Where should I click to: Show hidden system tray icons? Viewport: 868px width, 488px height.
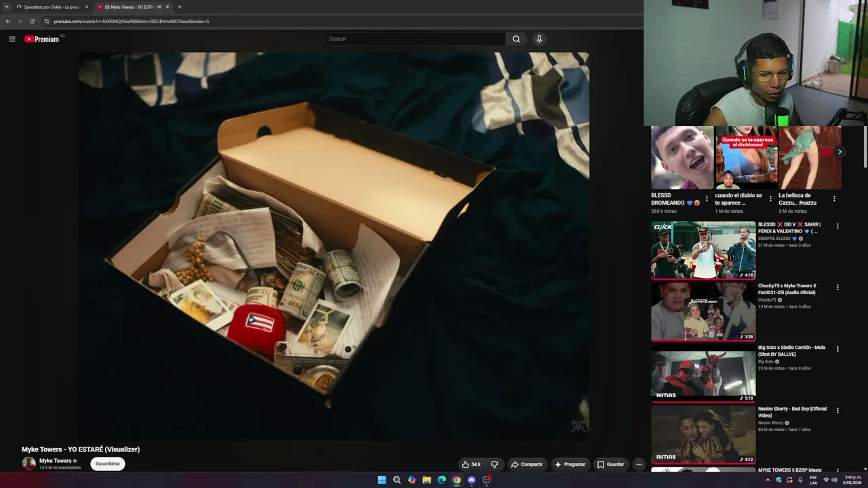coord(768,480)
